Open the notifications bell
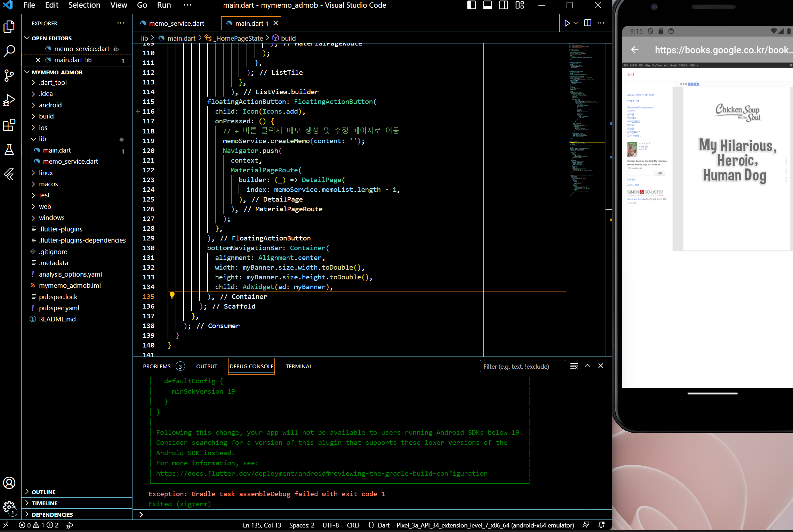The height and width of the screenshot is (532, 793). (601, 525)
